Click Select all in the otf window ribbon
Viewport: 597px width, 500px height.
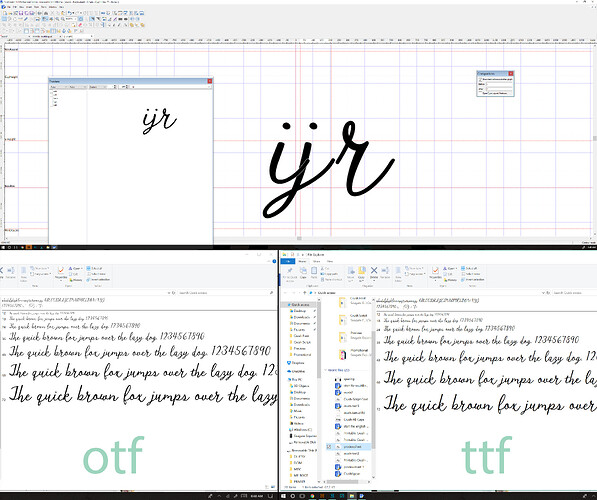(95, 268)
